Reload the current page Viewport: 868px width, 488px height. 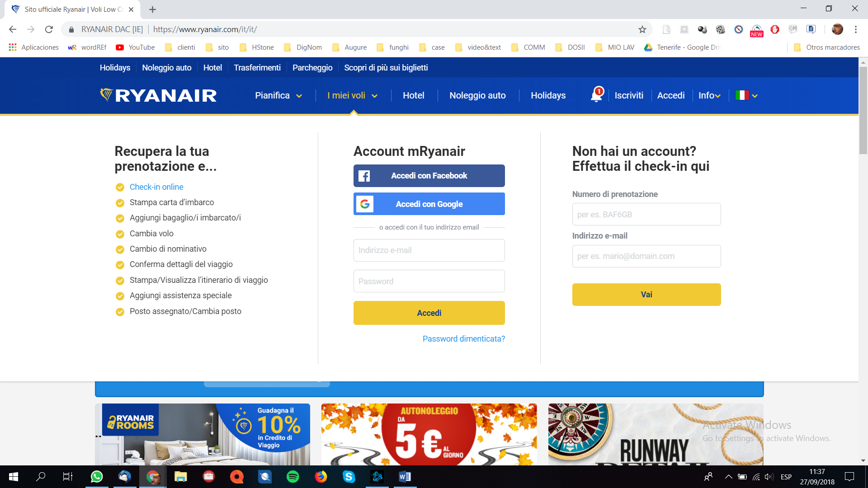49,29
